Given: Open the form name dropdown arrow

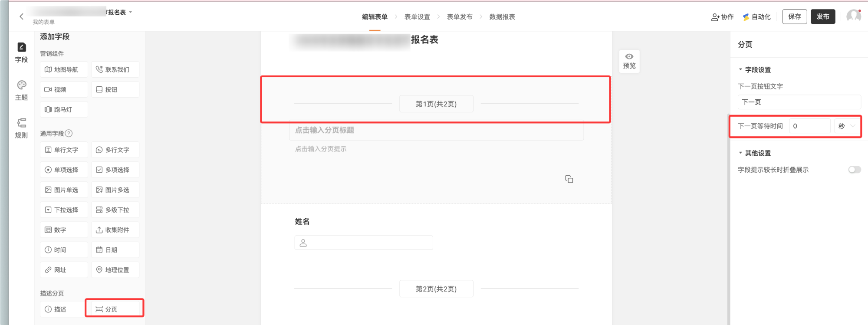Looking at the screenshot, I should click(x=131, y=12).
